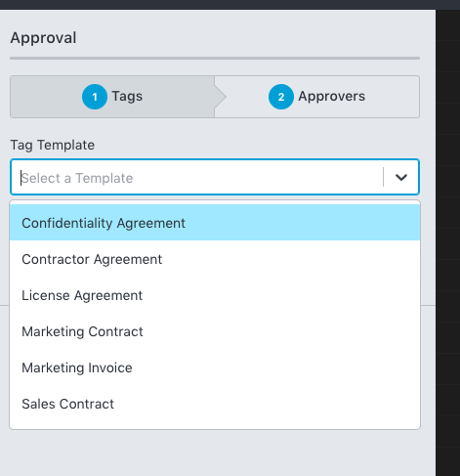Image resolution: width=460 pixels, height=476 pixels.
Task: Click the divider line beside dropdown chevron
Action: (384, 177)
